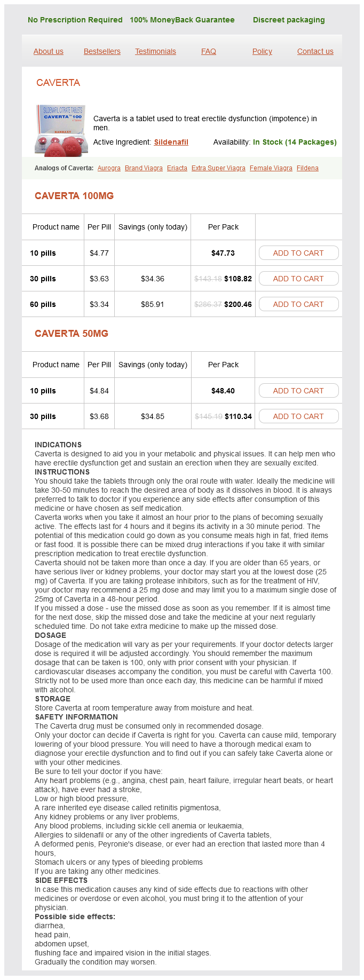Add Caverta 100mg 10 pills to cart
Screen dimensions: 364x980
[x=298, y=253]
